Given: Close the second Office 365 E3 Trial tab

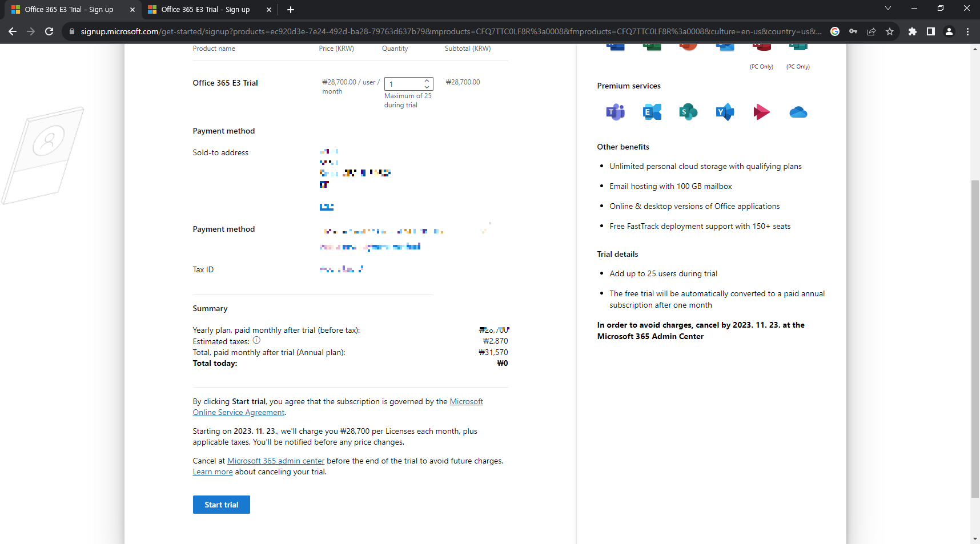Looking at the screenshot, I should (x=269, y=10).
